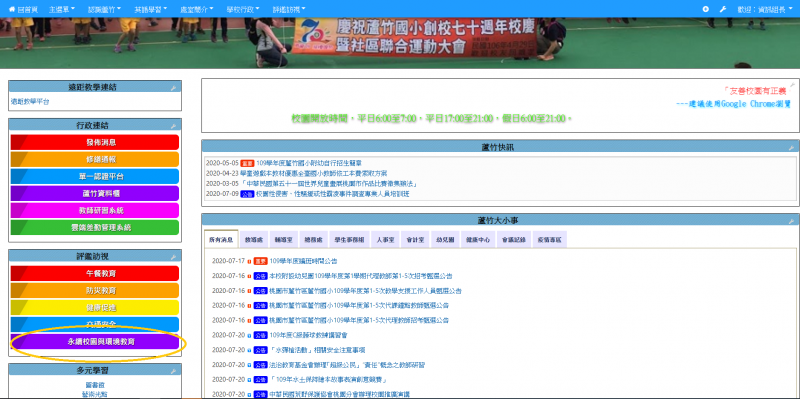800x399 pixels.
Task: Open the green 雲端差勤管理系統 button
Action: click(x=95, y=228)
